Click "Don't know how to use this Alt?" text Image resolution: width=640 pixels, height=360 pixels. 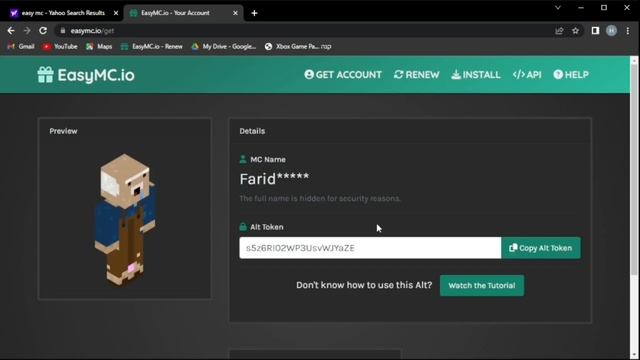(364, 285)
